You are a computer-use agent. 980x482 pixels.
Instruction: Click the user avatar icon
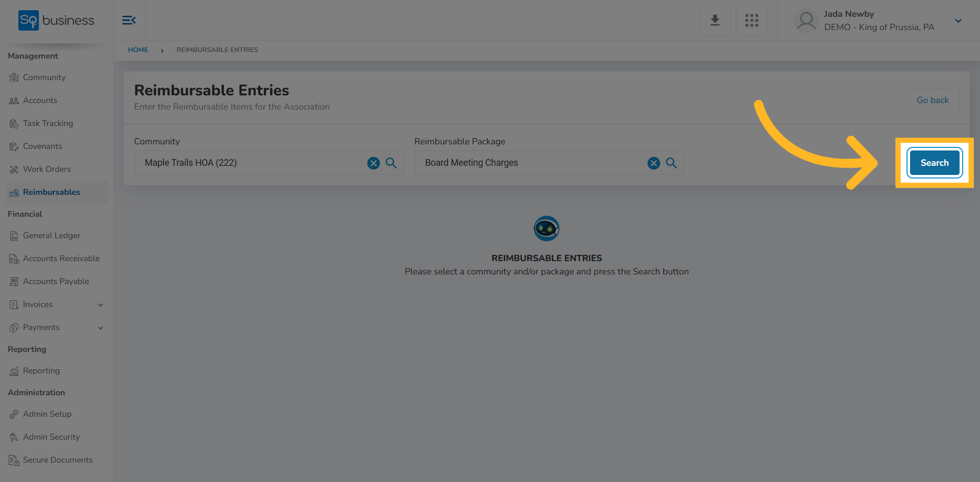[806, 21]
